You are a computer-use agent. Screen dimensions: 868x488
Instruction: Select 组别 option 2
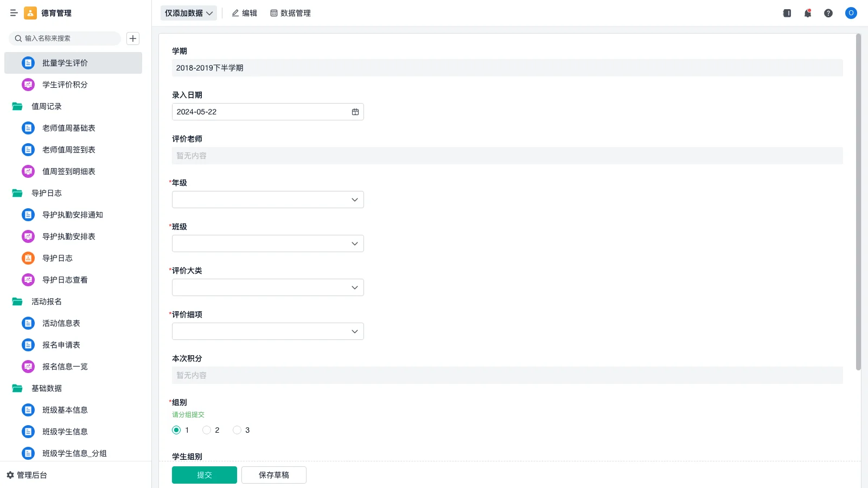coord(207,430)
